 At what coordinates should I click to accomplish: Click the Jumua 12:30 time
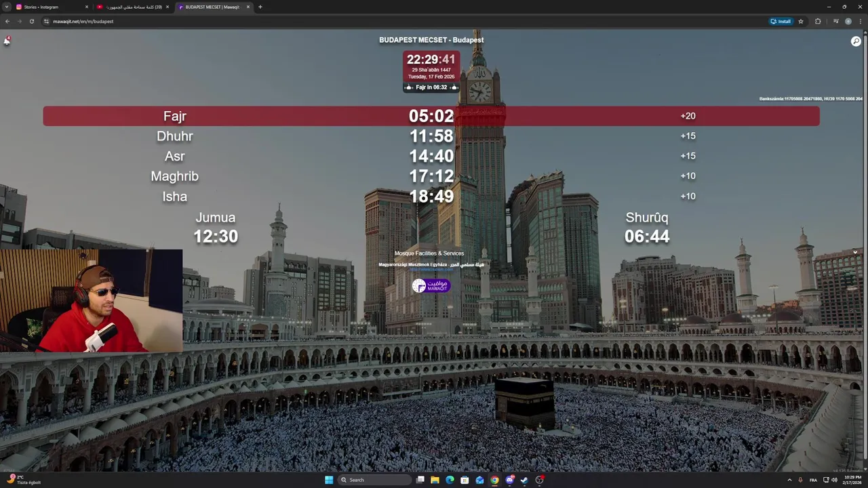216,236
